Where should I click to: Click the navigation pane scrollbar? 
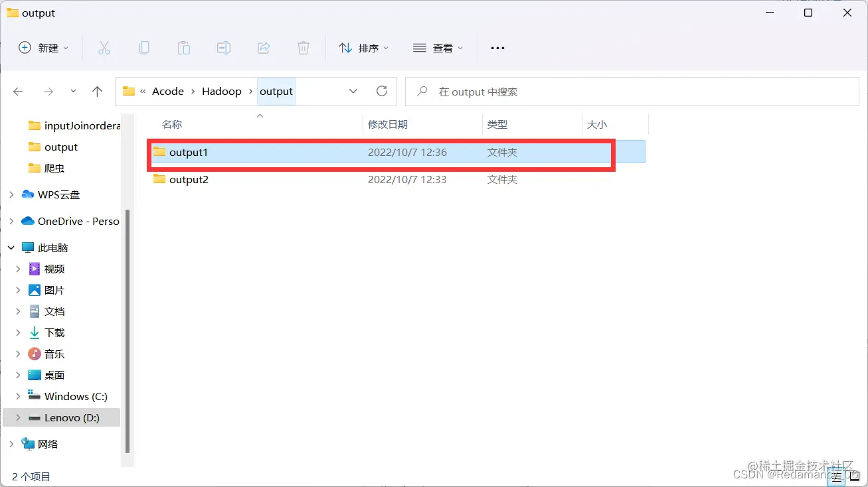coord(128,330)
